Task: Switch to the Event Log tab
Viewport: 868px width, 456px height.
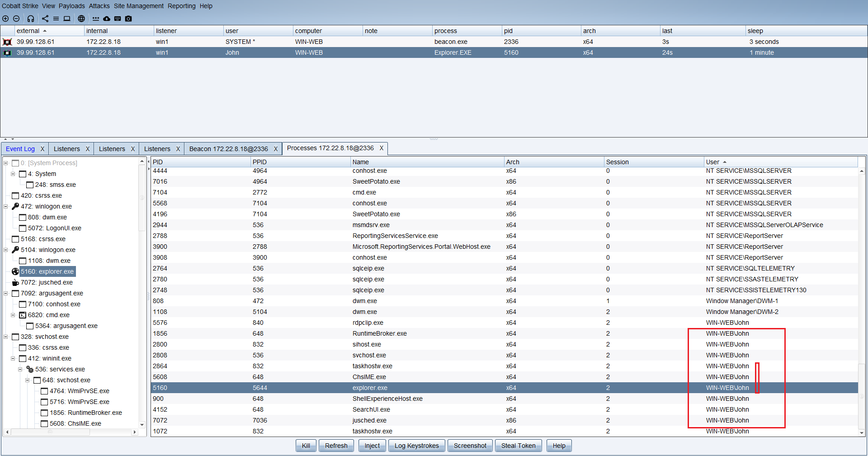Action: 20,149
